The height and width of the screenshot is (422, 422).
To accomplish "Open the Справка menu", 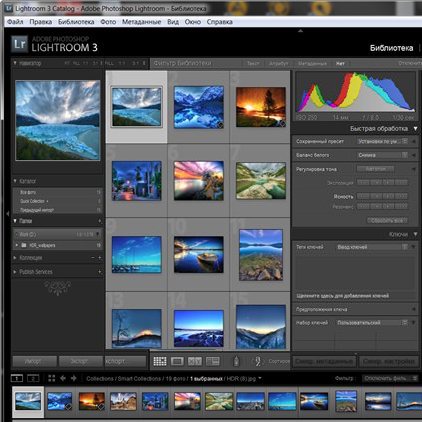I will click(x=220, y=22).
